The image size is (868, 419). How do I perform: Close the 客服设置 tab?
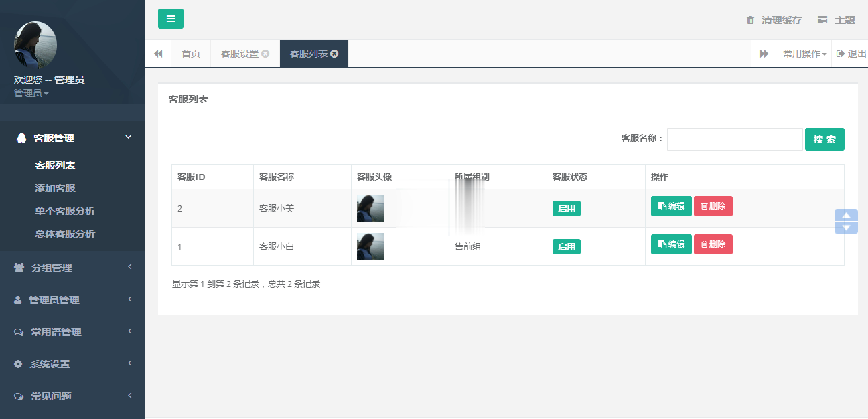pyautogui.click(x=265, y=54)
